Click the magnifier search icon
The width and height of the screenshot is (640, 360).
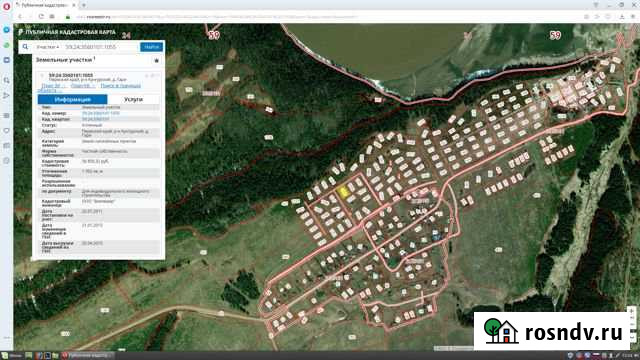pyautogui.click(x=25, y=47)
